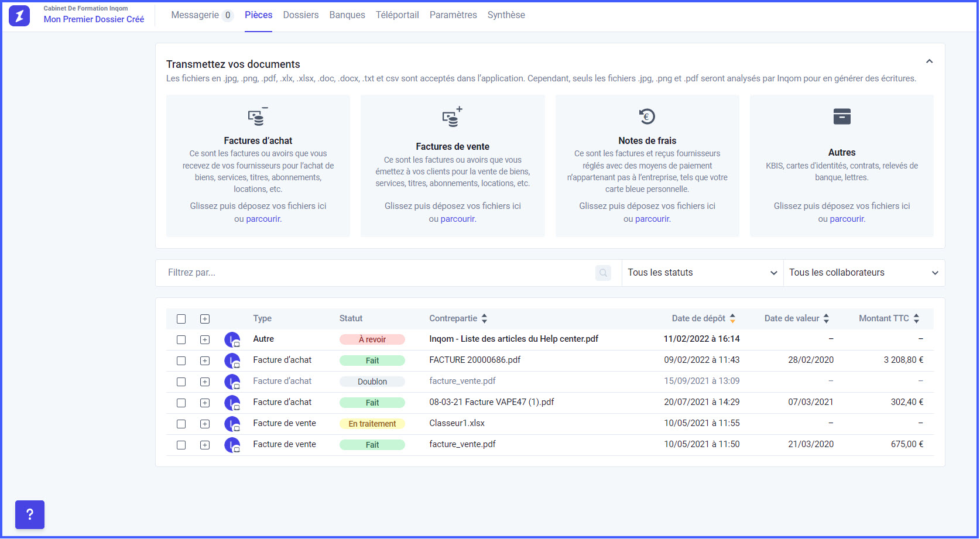Click the Factures de vente upload icon
980x539 pixels.
[452, 118]
